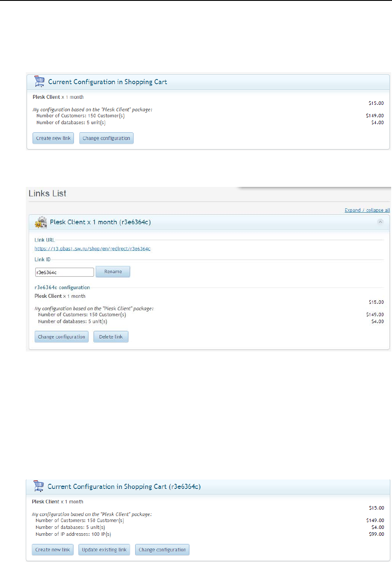Click the r3e6364c configuration section label
This screenshot has height=562, width=392.
(62, 287)
